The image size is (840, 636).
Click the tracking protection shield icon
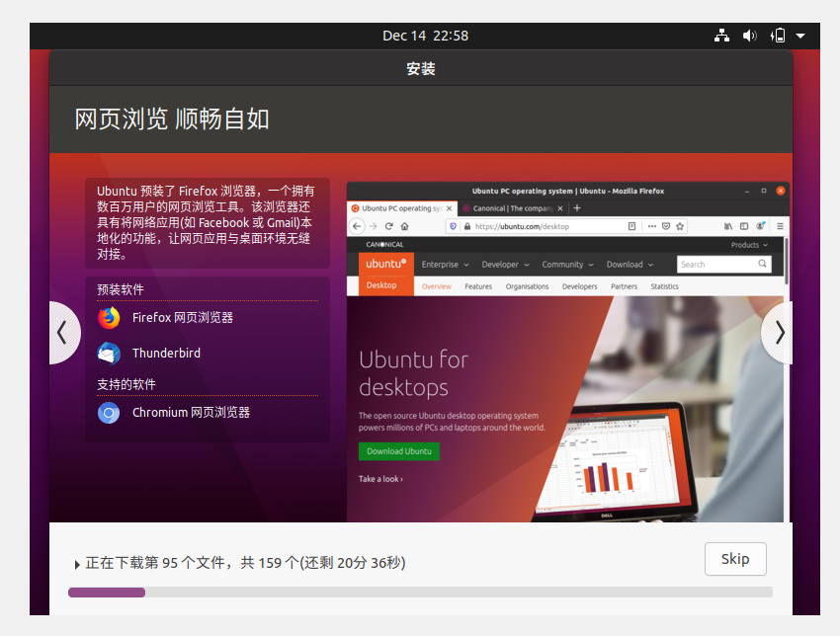coord(454,226)
